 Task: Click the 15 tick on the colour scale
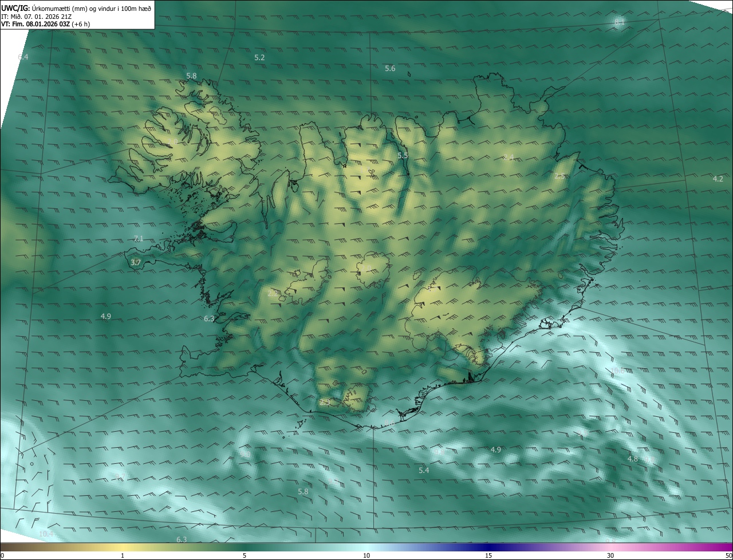coord(488,555)
